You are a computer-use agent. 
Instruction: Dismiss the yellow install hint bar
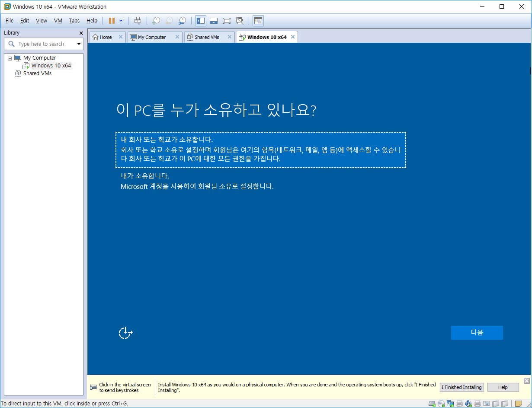526,381
